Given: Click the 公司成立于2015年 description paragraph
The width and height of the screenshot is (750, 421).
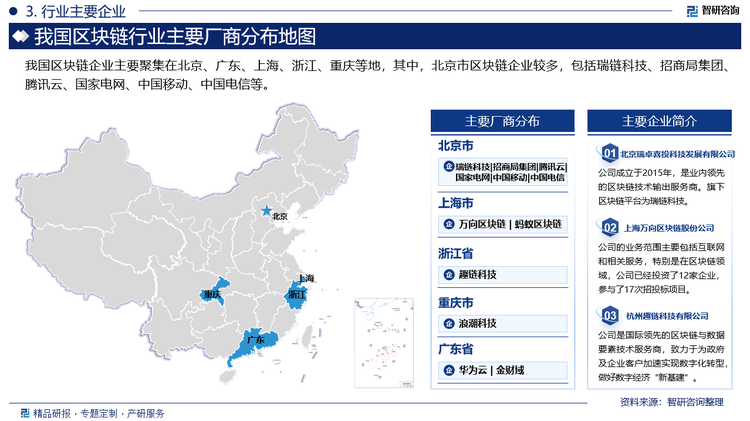Looking at the screenshot, I should (661, 187).
